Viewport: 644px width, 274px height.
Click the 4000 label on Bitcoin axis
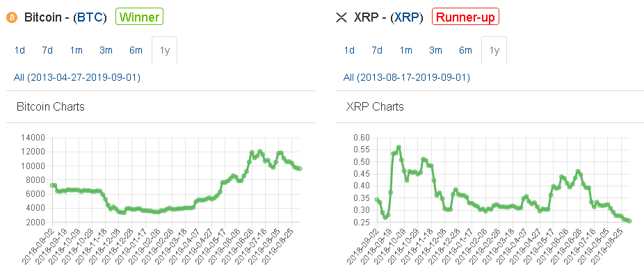[35, 208]
